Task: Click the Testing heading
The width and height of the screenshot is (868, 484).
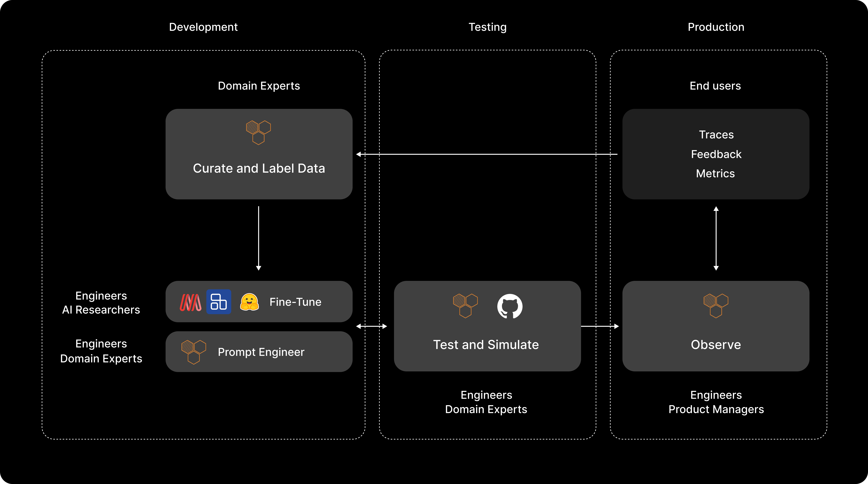Action: click(x=488, y=27)
